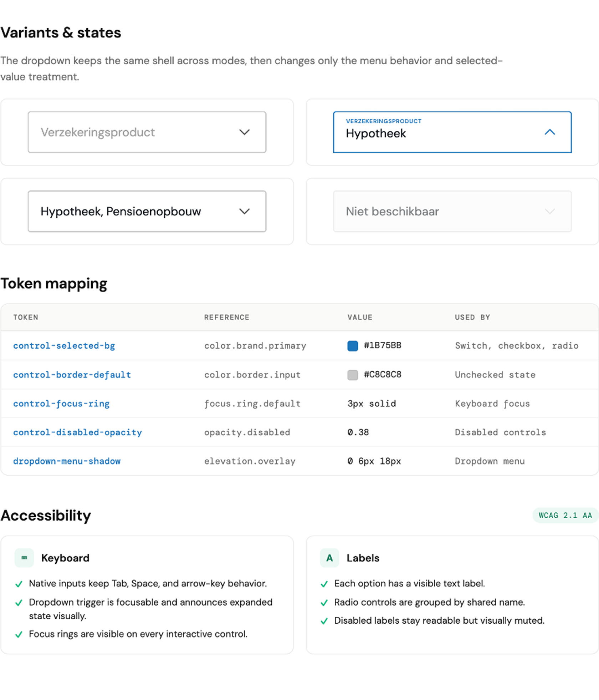Screen dimensions: 599x700
Task: Click the WCAG 2.1 AA badge
Action: coord(565,515)
